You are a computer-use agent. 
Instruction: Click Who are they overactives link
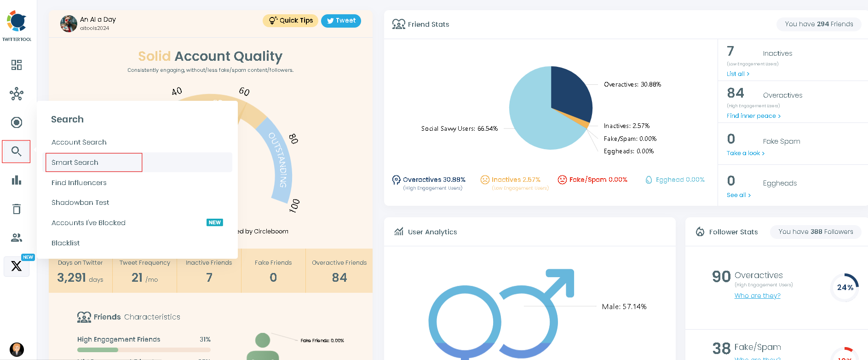click(757, 296)
